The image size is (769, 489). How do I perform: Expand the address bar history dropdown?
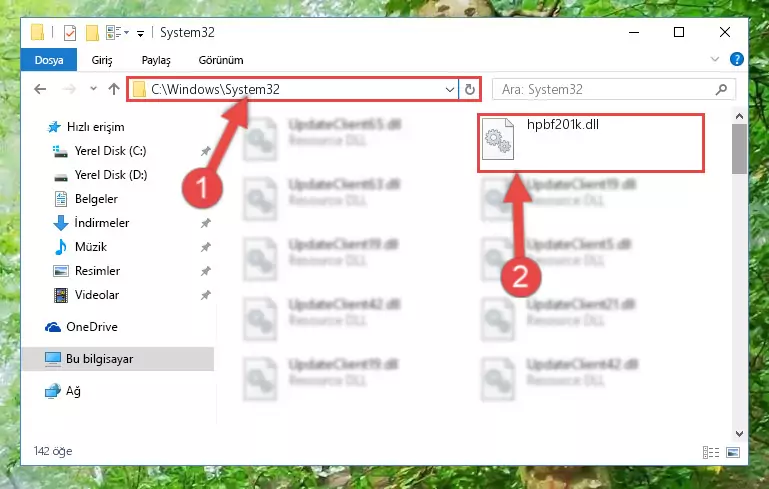(449, 89)
